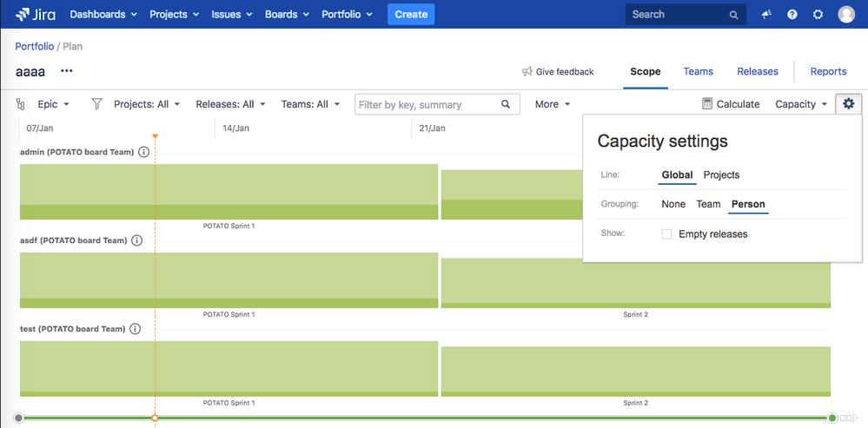Click the top Search input field
868x428 pixels.
686,15
